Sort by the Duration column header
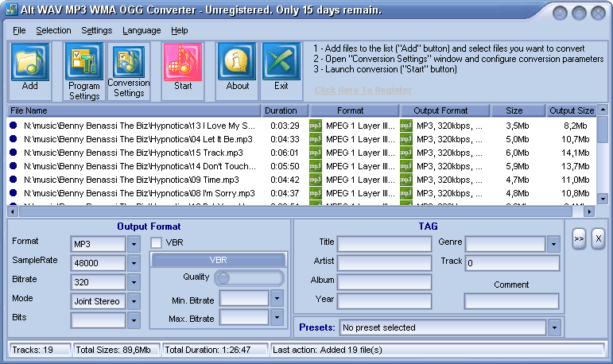 click(x=285, y=110)
